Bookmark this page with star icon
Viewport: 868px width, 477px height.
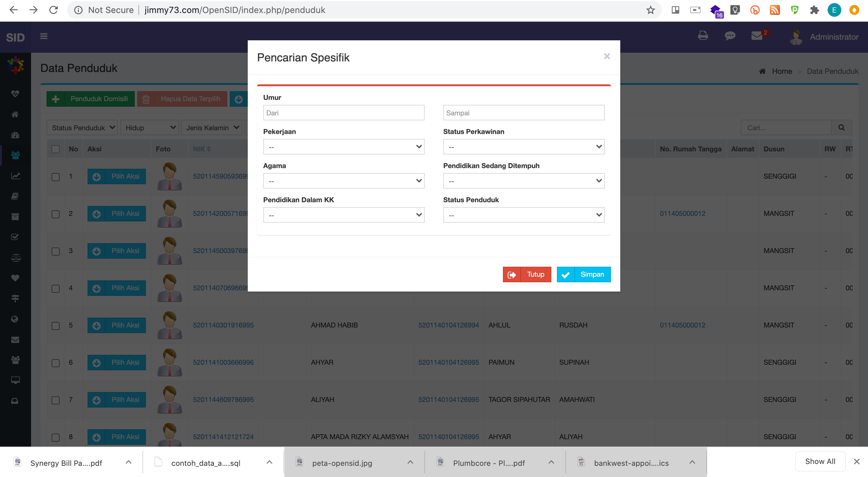click(650, 10)
